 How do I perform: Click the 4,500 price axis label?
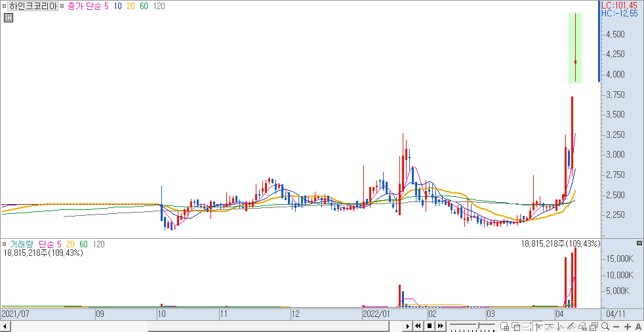616,34
